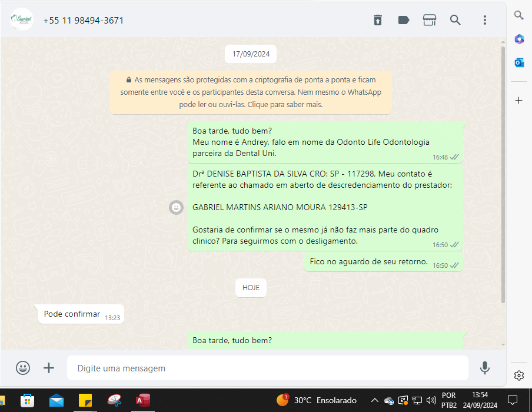Open the Edge sidebar search icon
The height and width of the screenshot is (412, 532).
click(x=518, y=15)
